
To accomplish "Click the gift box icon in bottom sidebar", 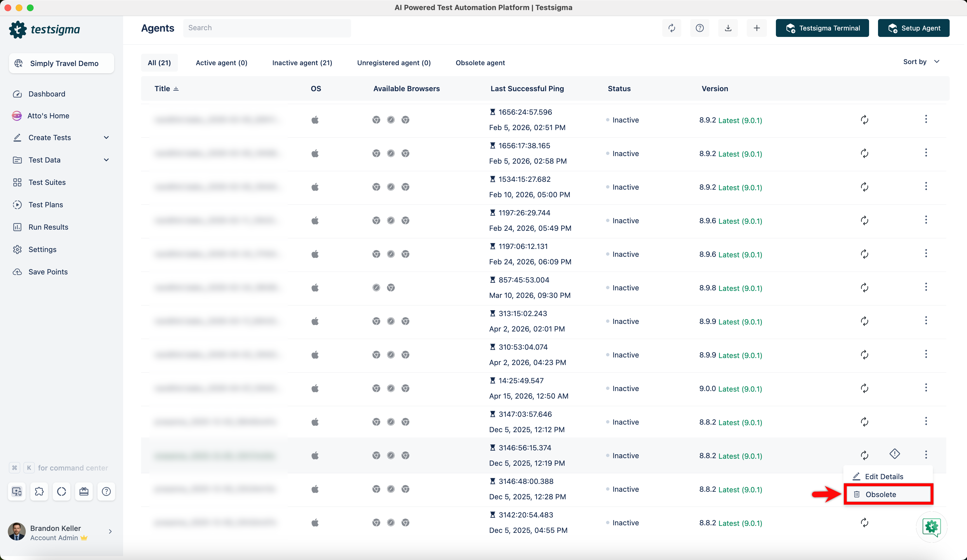I will click(x=84, y=491).
